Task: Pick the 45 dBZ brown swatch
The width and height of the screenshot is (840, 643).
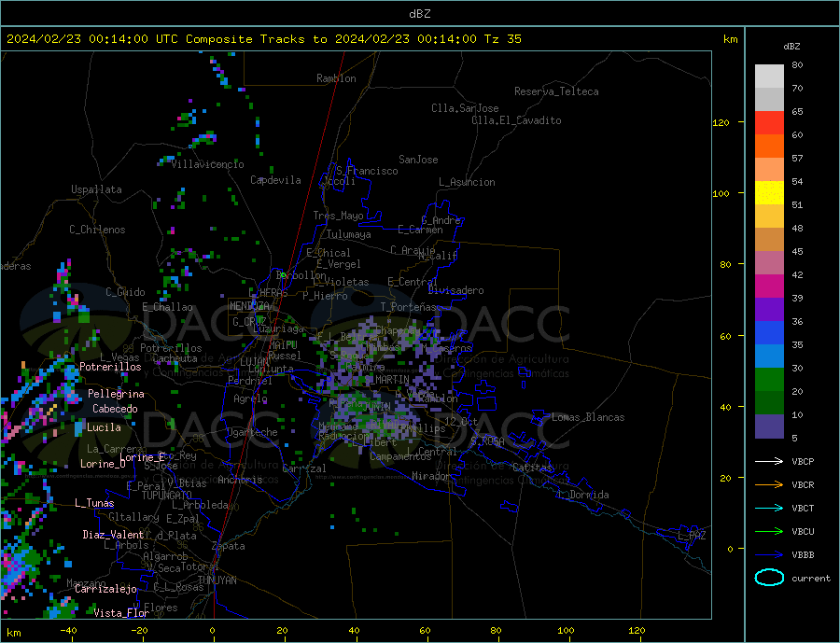Action: [x=769, y=240]
